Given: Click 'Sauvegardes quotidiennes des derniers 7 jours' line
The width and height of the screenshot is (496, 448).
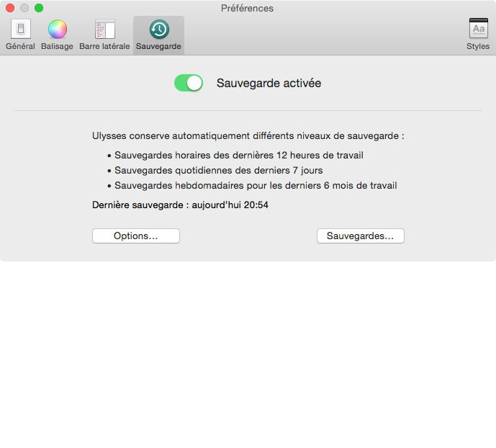Looking at the screenshot, I should pos(219,171).
